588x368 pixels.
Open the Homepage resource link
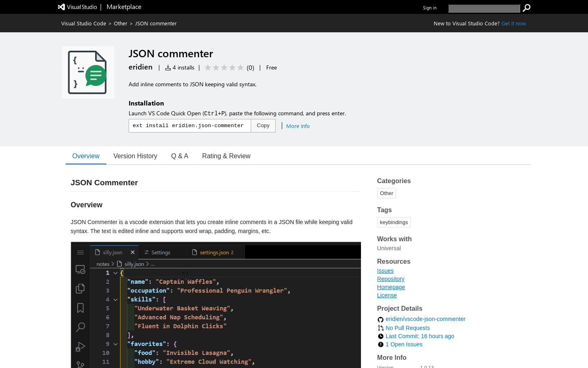pos(391,287)
